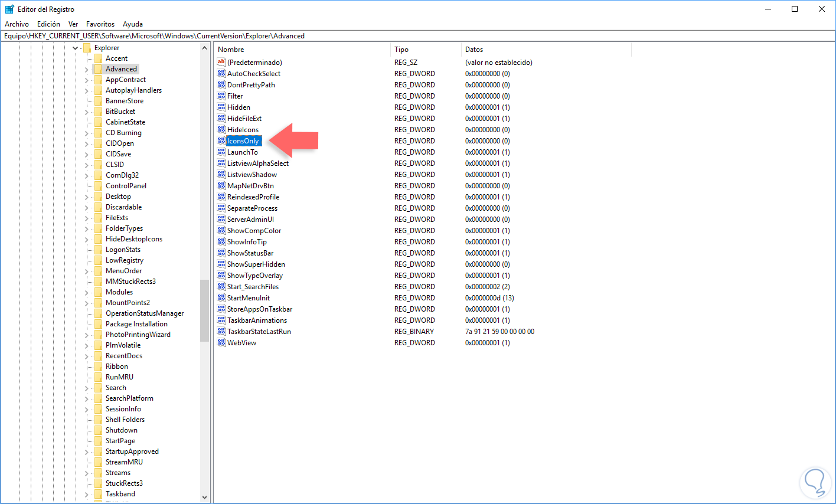The image size is (836, 504).
Task: Select the StoreAppsOnTaskbar value name
Action: 260,309
